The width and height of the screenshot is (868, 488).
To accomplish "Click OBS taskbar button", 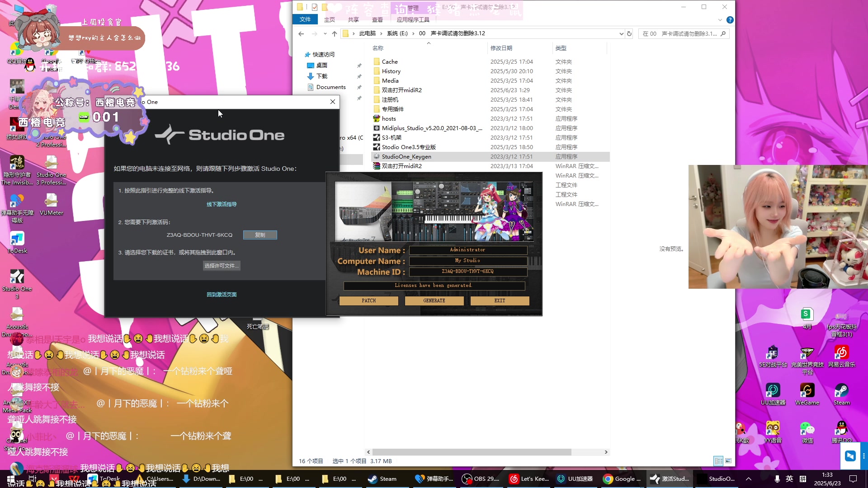I will [x=481, y=479].
